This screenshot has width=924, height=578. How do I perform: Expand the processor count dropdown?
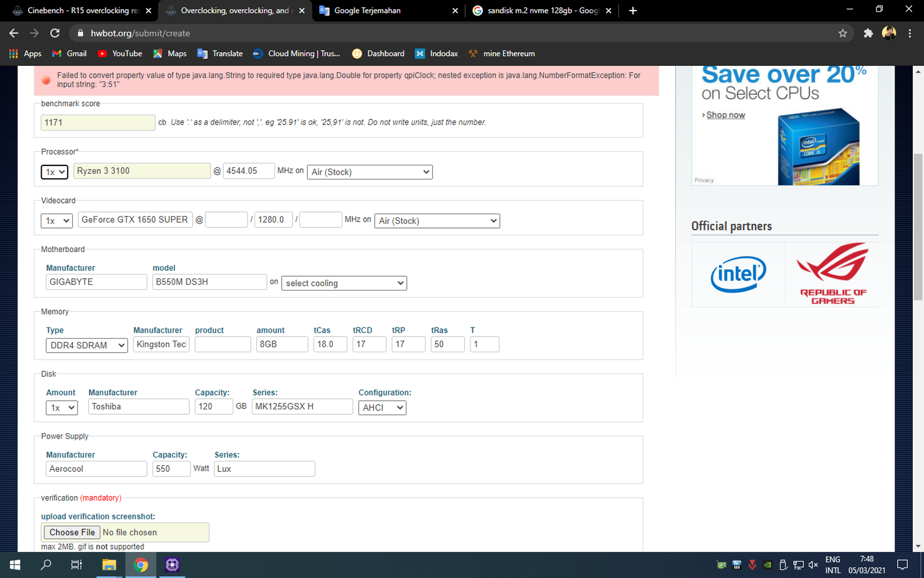pyautogui.click(x=55, y=172)
